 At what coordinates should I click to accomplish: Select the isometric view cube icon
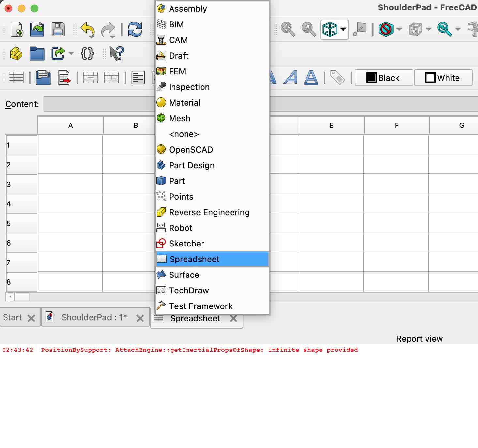[x=330, y=29]
